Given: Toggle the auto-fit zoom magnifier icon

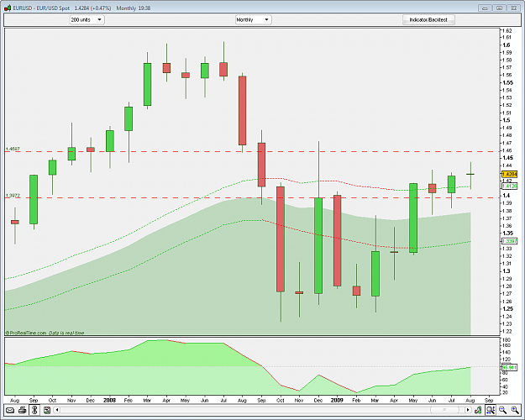Looking at the screenshot, I should (x=491, y=410).
